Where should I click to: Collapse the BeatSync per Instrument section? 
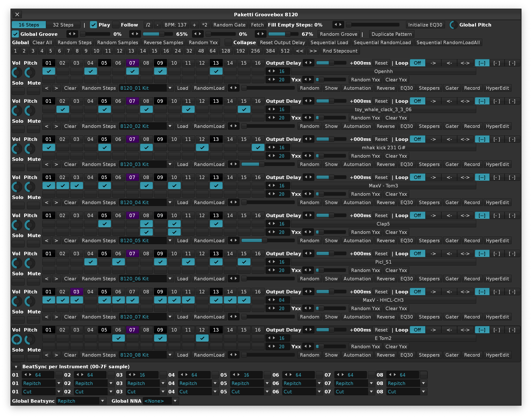coord(16,367)
